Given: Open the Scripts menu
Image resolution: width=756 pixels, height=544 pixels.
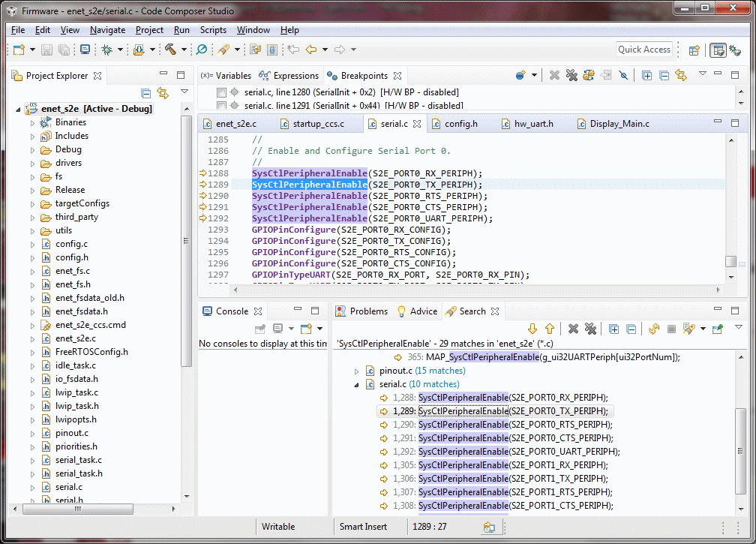Looking at the screenshot, I should pyautogui.click(x=213, y=30).
